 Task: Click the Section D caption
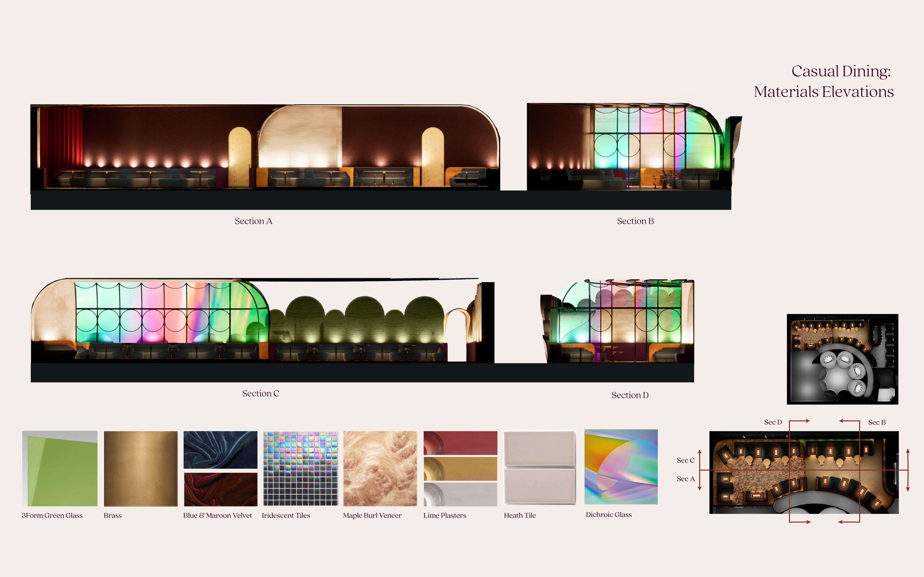click(x=630, y=395)
